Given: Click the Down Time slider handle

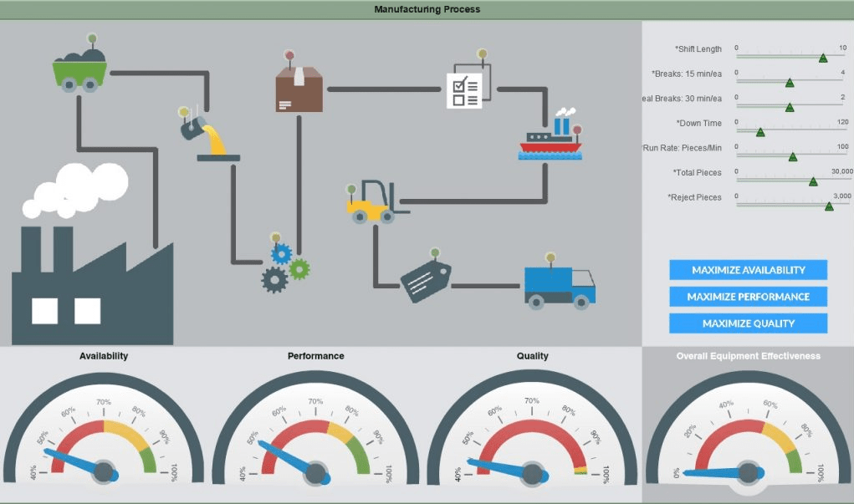Looking at the screenshot, I should (761, 132).
